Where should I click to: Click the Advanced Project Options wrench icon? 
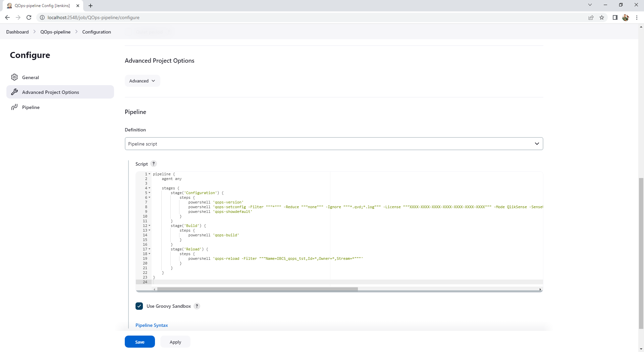pyautogui.click(x=14, y=92)
